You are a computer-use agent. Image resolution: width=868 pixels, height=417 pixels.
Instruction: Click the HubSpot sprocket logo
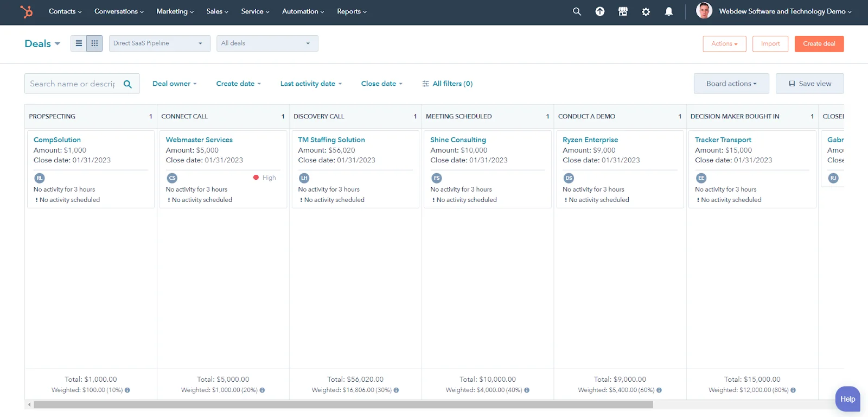coord(26,11)
